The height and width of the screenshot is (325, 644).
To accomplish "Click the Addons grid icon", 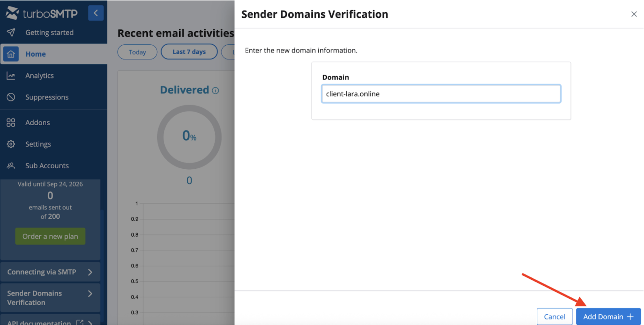I will [x=11, y=122].
